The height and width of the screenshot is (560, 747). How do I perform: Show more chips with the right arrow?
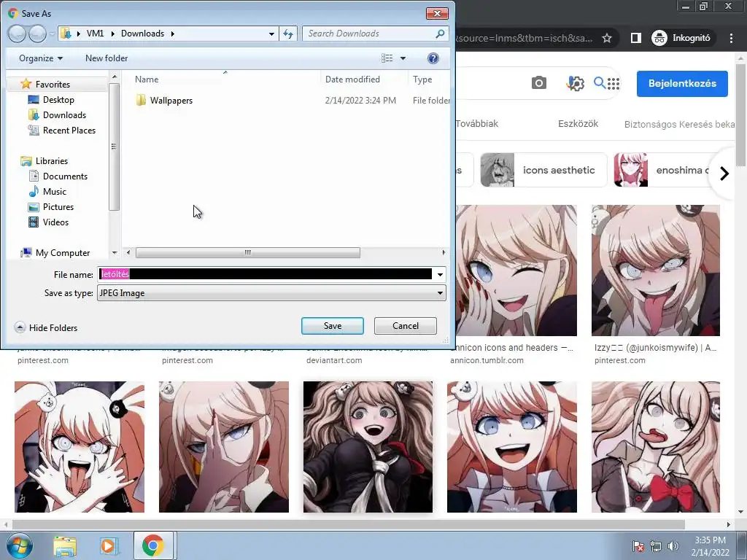pyautogui.click(x=724, y=174)
